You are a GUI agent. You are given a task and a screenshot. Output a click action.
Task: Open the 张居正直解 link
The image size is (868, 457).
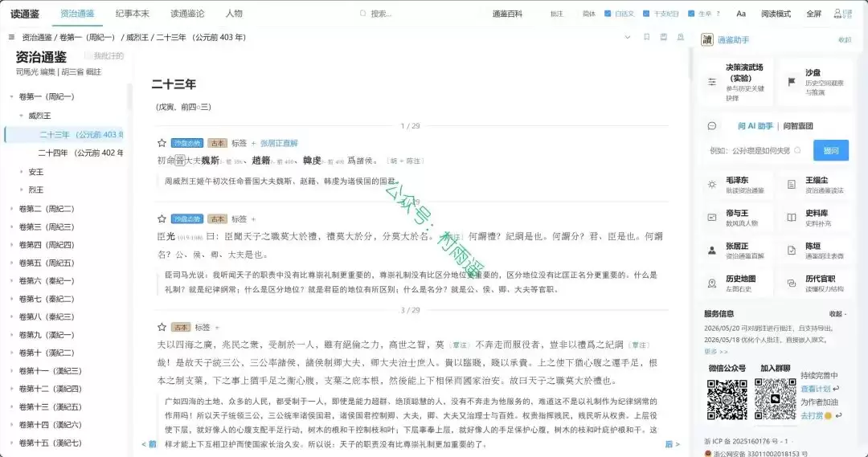pos(279,143)
